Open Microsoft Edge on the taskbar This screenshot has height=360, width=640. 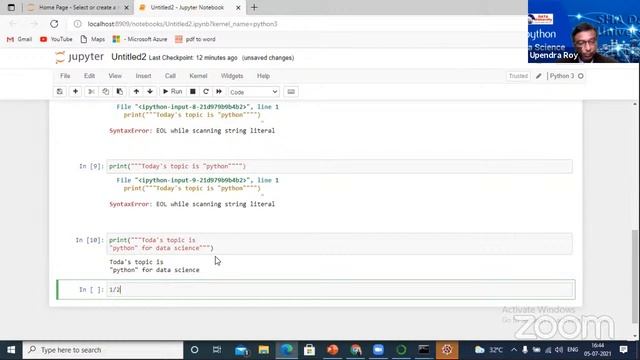[x=287, y=350]
